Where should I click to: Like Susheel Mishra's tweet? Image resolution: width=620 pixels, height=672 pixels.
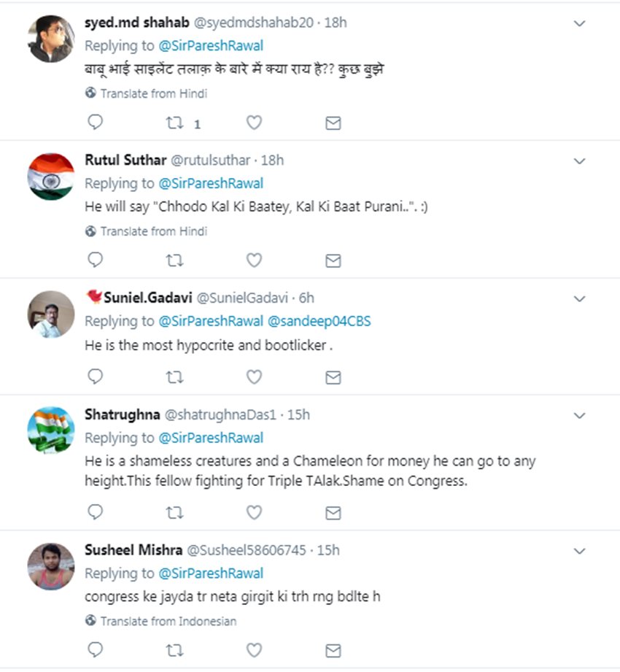coord(254,649)
